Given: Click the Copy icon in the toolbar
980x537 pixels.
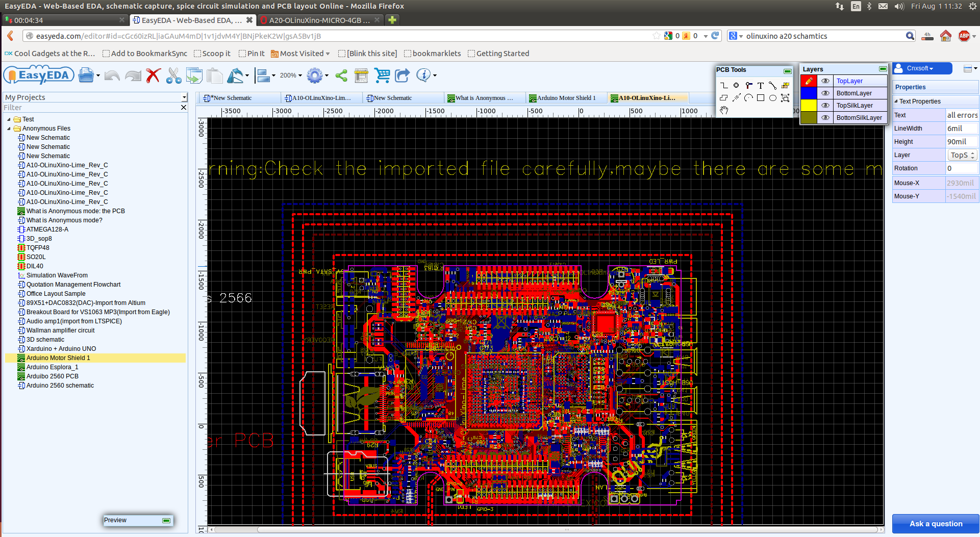Looking at the screenshot, I should 194,76.
